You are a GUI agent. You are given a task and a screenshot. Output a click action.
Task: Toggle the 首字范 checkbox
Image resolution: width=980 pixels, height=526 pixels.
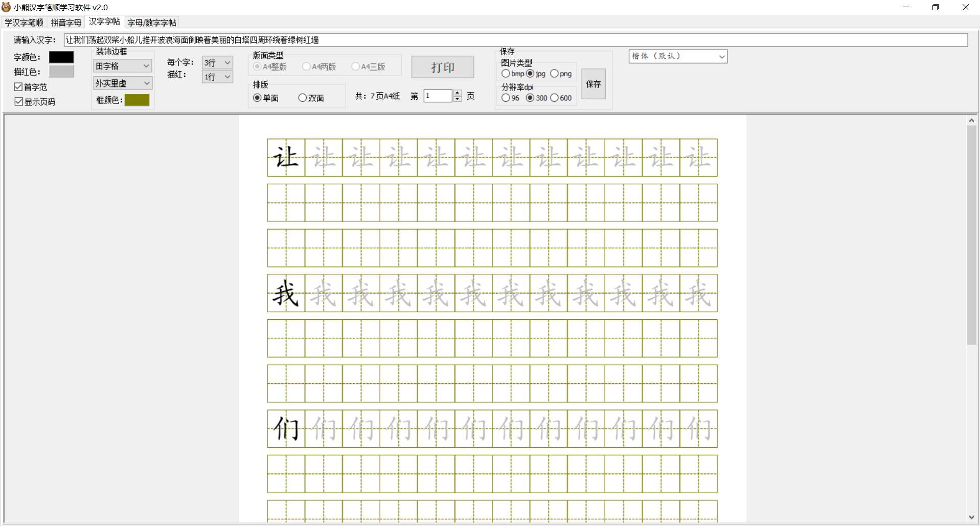(18, 87)
